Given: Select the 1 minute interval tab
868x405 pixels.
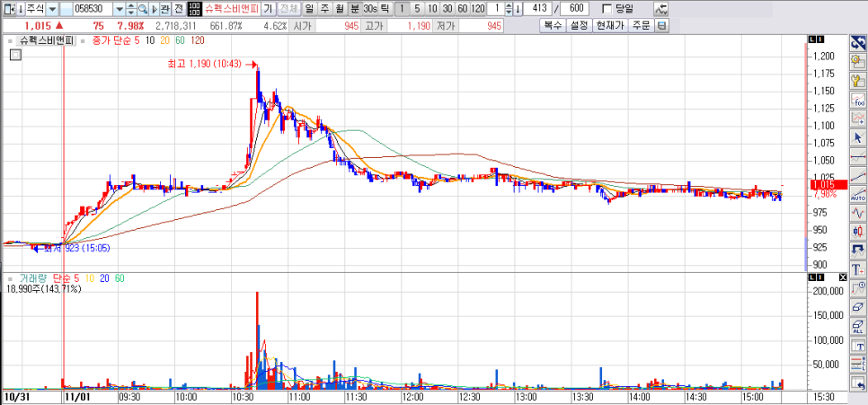Looking at the screenshot, I should 403,9.
